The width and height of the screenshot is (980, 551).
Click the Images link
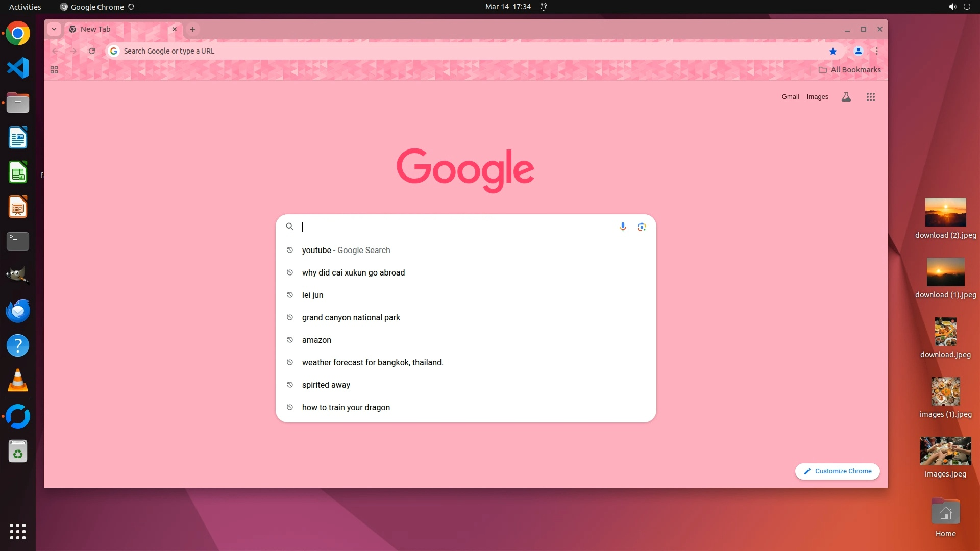pos(817,97)
